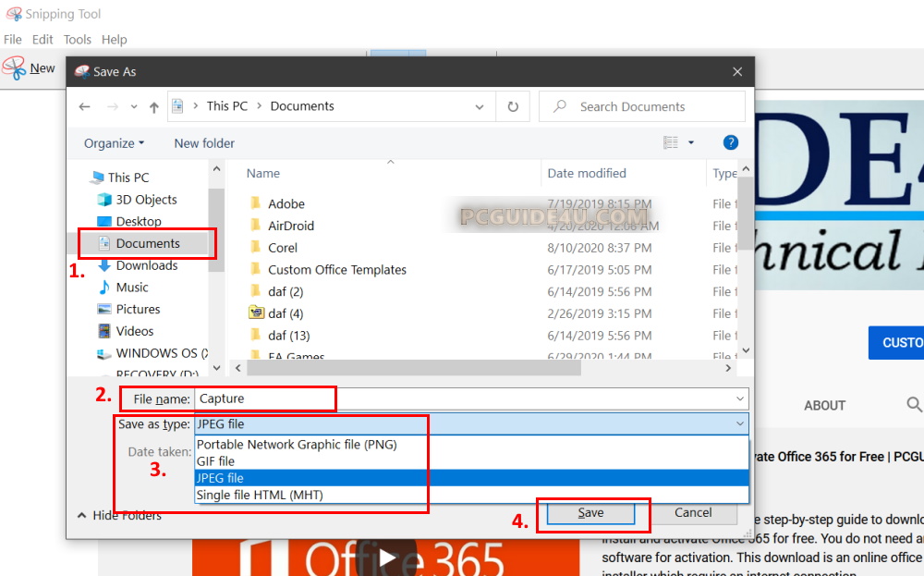Expand the address bar path dropdown
This screenshot has width=924, height=576.
[480, 106]
